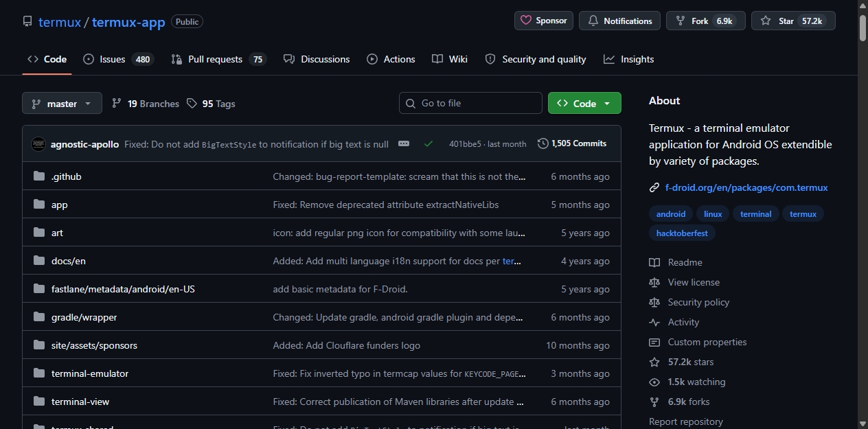Click the 6.9k forks sidebar link
The height and width of the screenshot is (429, 868).
689,402
